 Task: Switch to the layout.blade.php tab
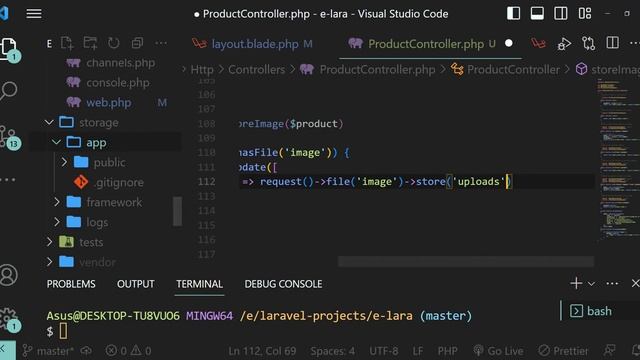pos(255,44)
